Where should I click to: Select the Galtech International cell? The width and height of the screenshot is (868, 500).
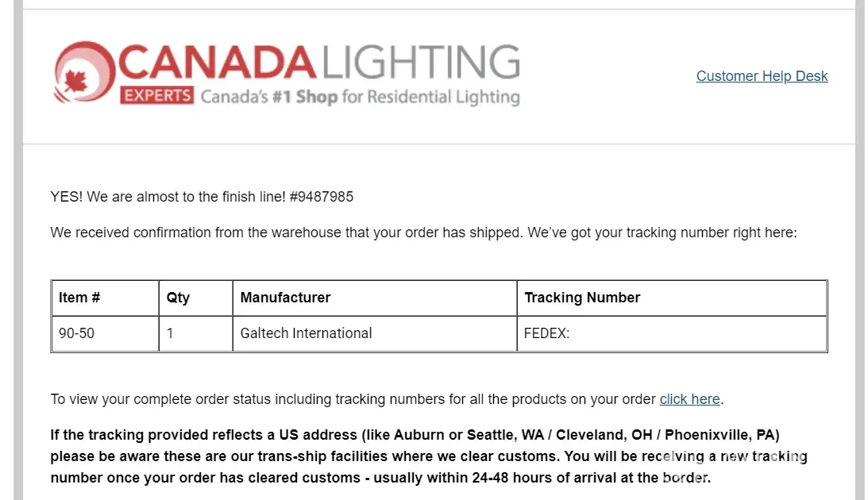306,333
